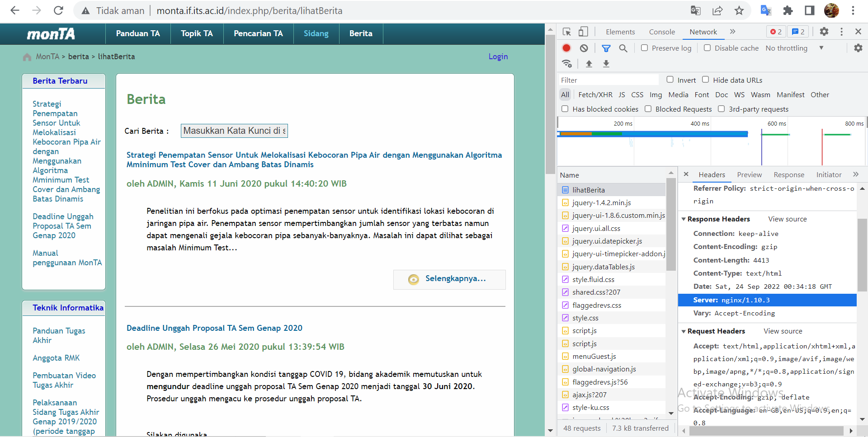The height and width of the screenshot is (437, 868).
Task: Open the No throttling dropdown
Action: click(794, 48)
